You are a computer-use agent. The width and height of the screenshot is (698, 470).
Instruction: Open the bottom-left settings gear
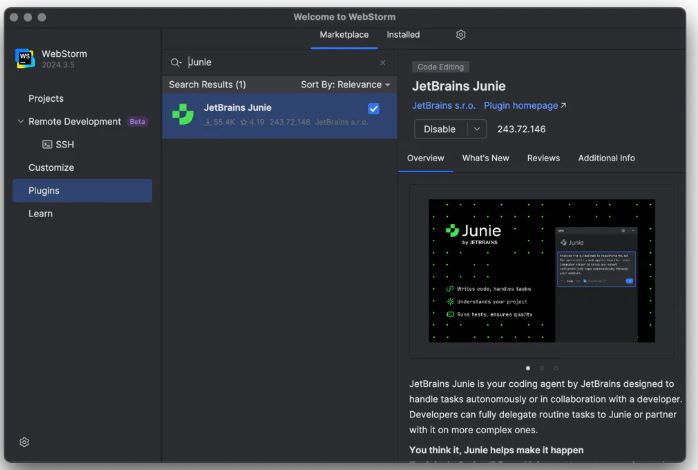(x=24, y=442)
